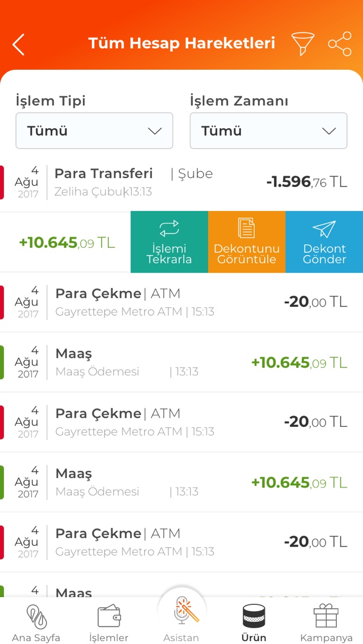Open the filter funnel icon

302,44
